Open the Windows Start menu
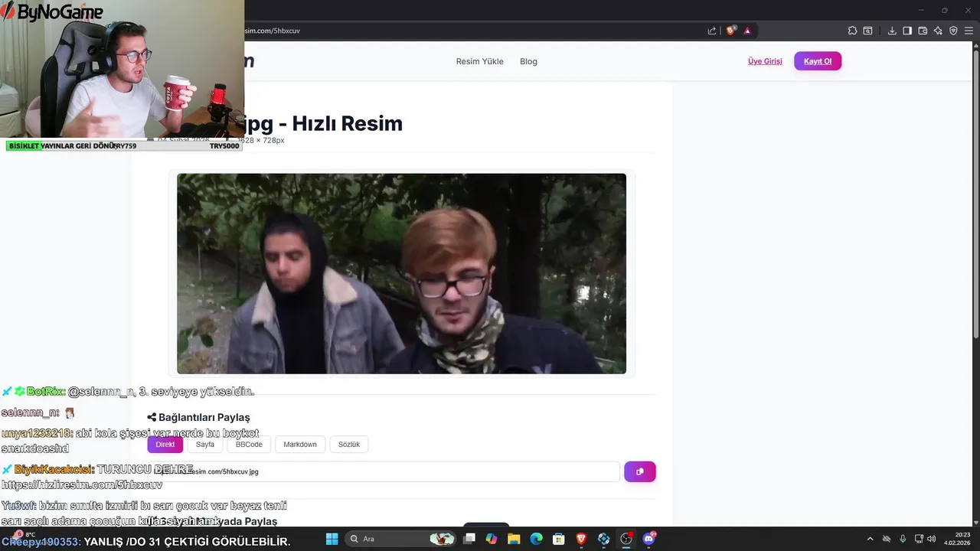 coord(332,539)
